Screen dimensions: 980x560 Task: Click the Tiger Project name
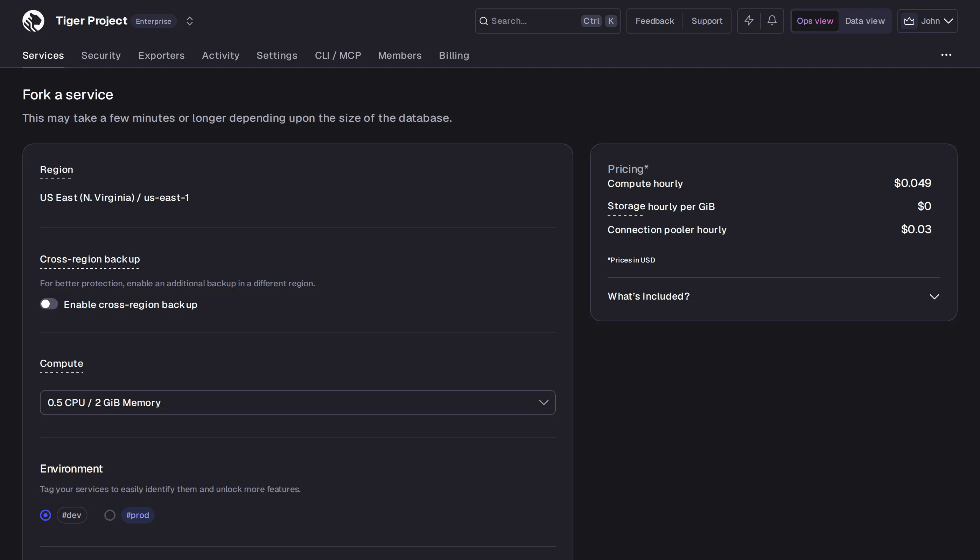coord(92,21)
